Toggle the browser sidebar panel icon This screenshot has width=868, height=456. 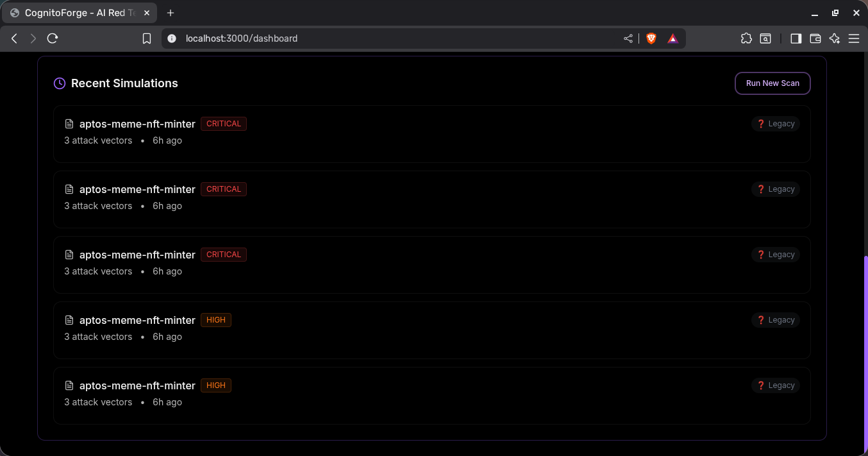(796, 38)
